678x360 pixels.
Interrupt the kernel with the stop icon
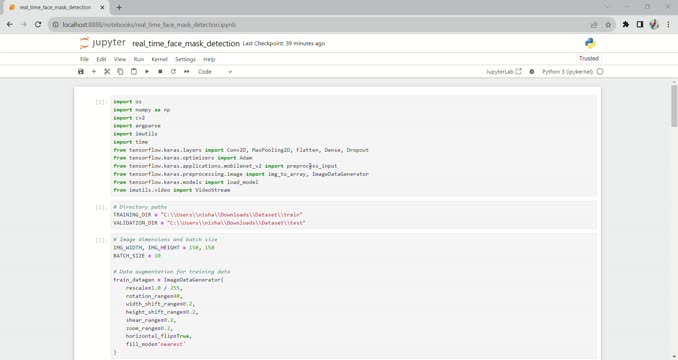(160, 71)
